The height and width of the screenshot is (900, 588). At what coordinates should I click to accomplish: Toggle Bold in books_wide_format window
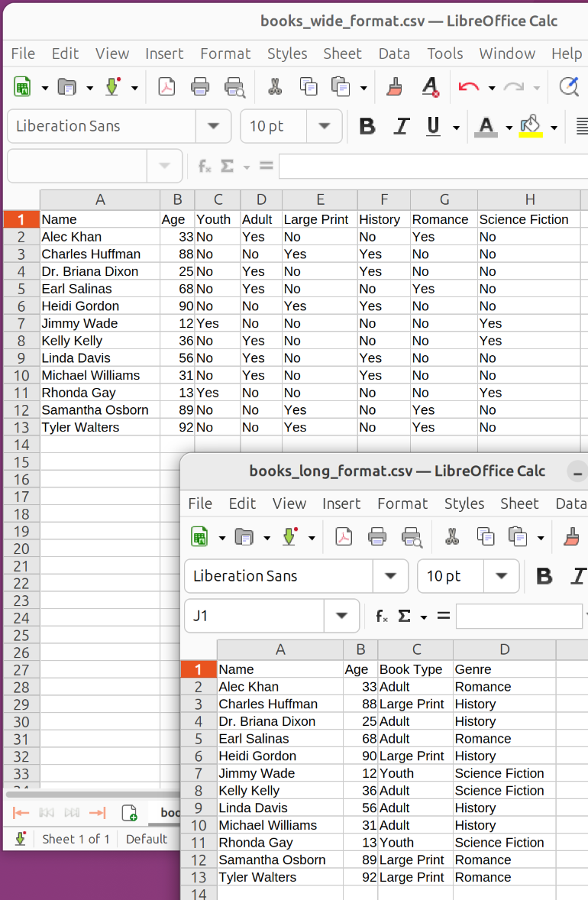[367, 126]
